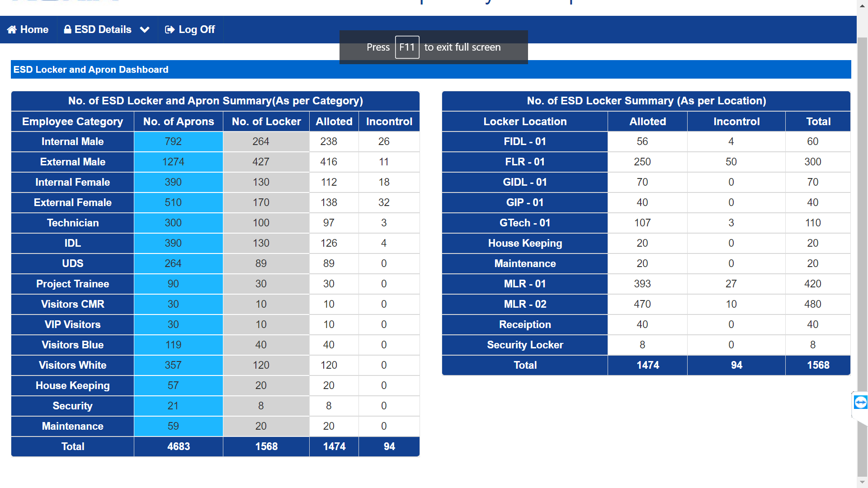868x488 pixels.
Task: Select the Log Off menu item
Action: coord(190,30)
